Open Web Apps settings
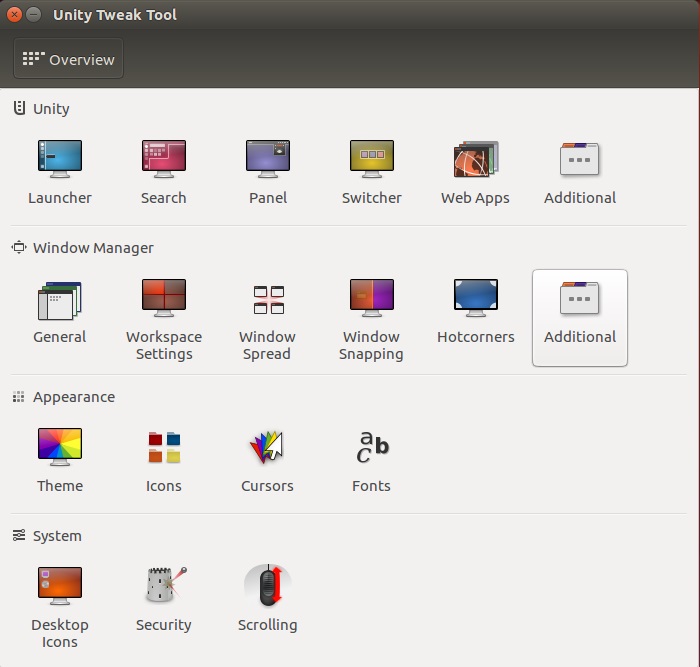The height and width of the screenshot is (667, 700). click(475, 172)
